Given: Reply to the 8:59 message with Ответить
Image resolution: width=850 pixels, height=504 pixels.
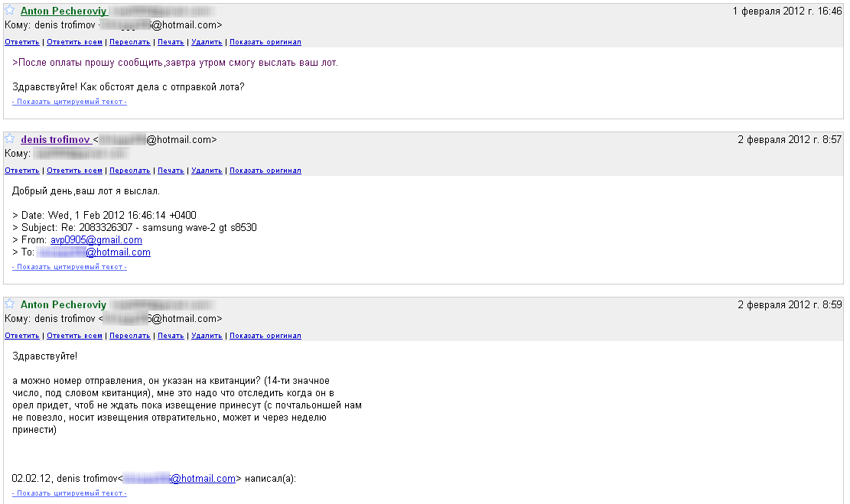Looking at the screenshot, I should pyautogui.click(x=22, y=336).
